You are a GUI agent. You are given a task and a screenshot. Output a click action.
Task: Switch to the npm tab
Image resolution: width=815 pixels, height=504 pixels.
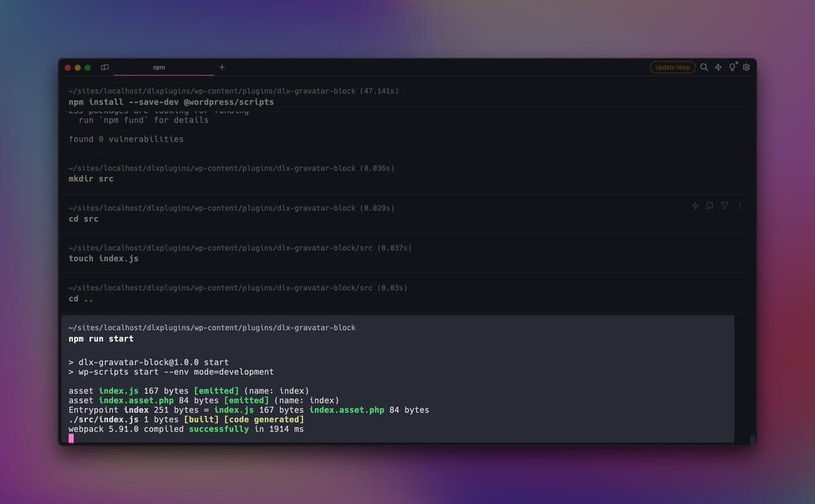tap(159, 67)
